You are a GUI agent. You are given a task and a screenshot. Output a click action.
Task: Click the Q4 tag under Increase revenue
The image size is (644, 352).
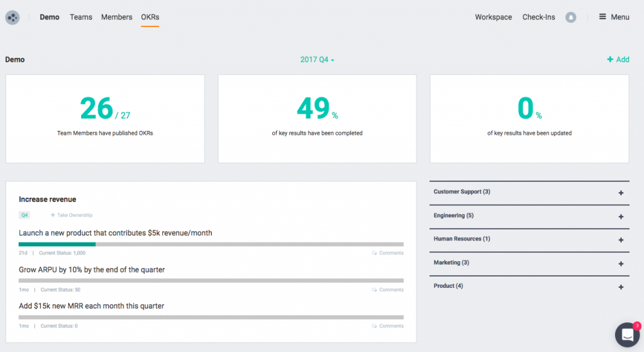point(25,215)
